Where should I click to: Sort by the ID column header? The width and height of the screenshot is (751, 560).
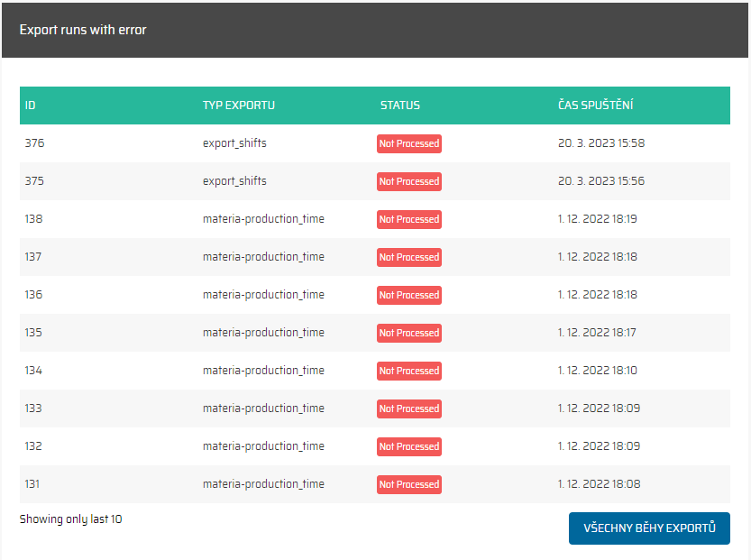[31, 106]
